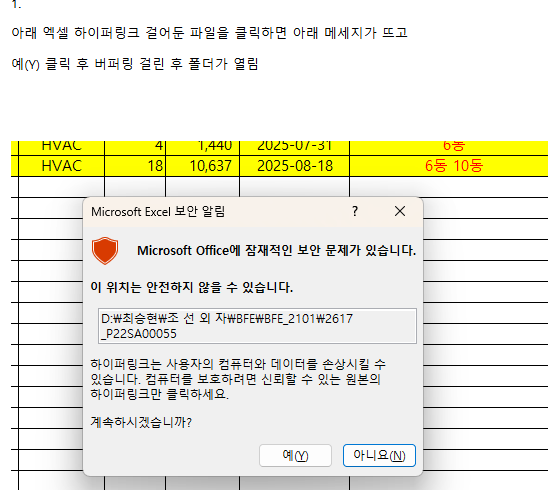Select the cell containing 18
548x490 pixels.
(x=135, y=166)
